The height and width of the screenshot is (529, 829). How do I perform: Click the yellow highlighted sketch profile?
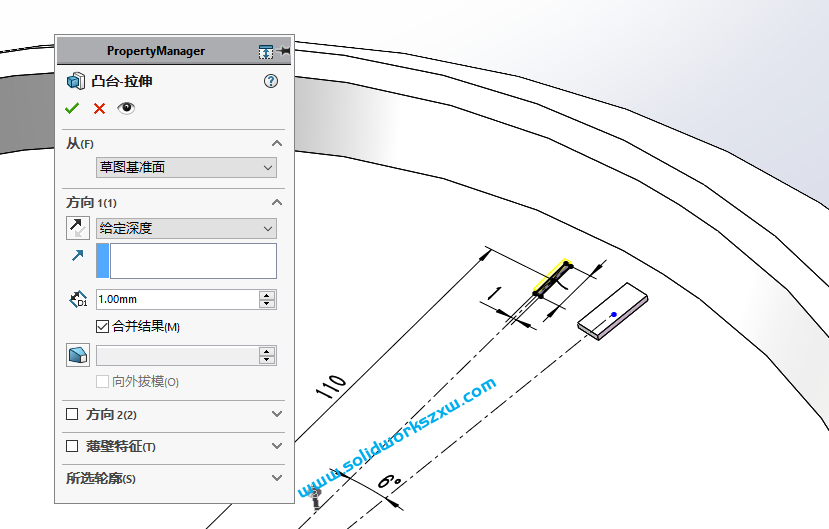(x=552, y=277)
